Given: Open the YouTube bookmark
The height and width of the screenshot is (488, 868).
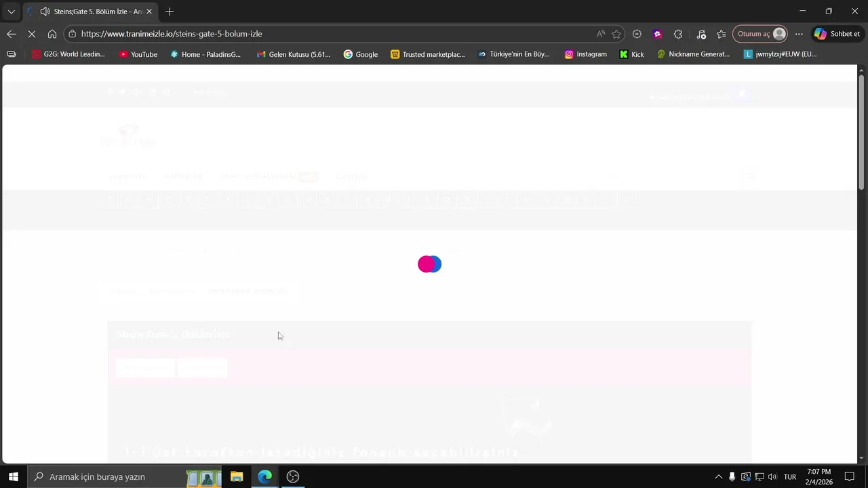Looking at the screenshot, I should [138, 54].
